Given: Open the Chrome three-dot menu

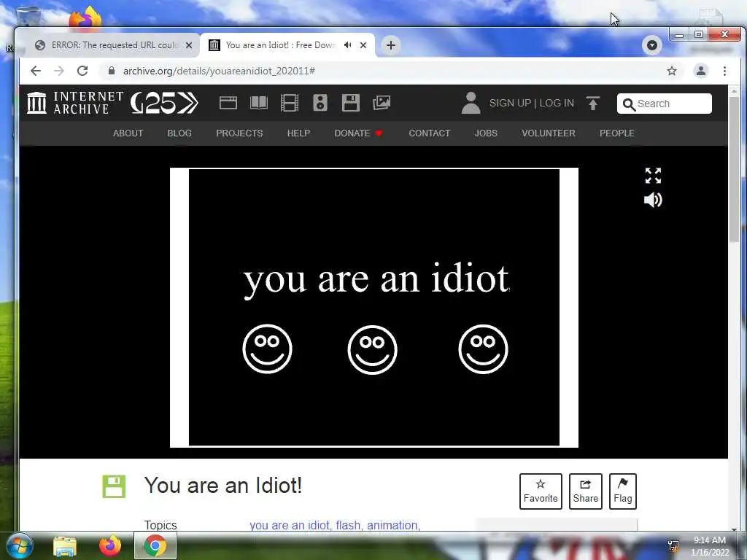Looking at the screenshot, I should click(x=724, y=71).
